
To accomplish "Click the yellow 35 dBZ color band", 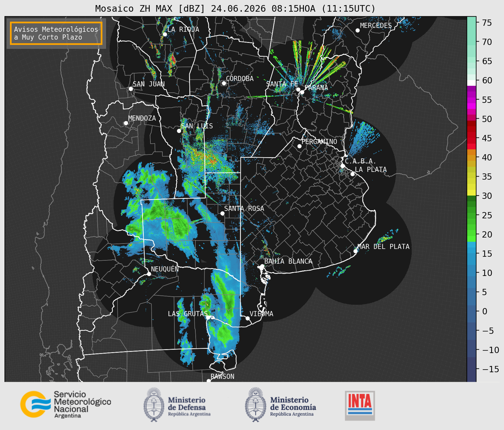I will [x=471, y=177].
